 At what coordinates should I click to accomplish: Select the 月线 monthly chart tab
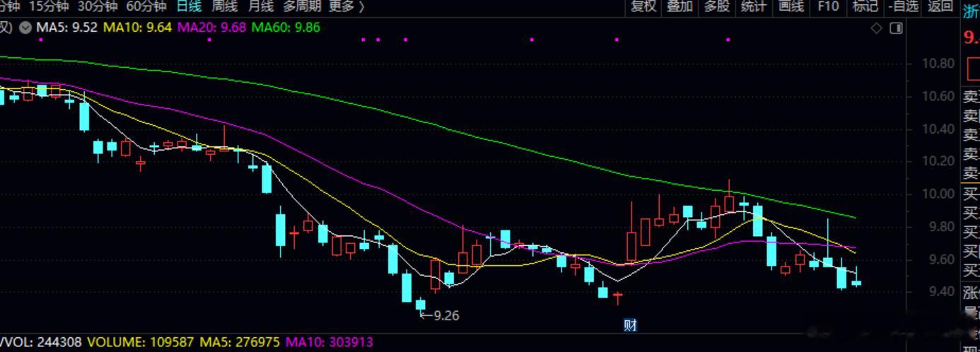[x=261, y=6]
